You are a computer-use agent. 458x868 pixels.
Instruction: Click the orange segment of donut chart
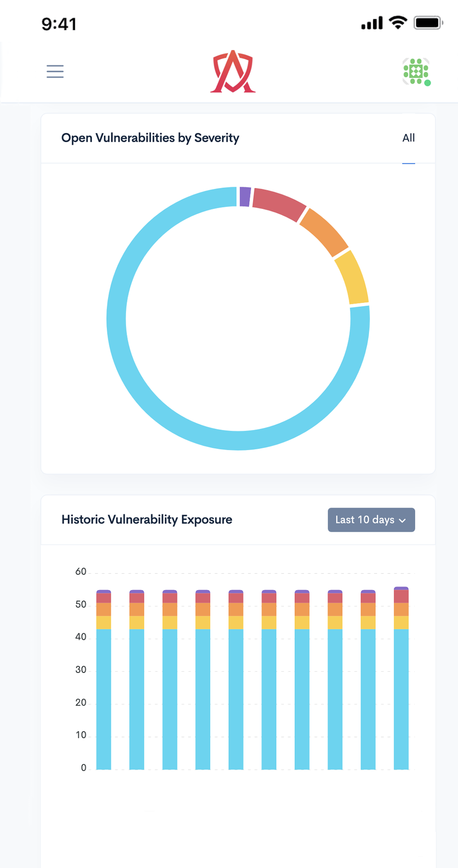click(x=325, y=233)
